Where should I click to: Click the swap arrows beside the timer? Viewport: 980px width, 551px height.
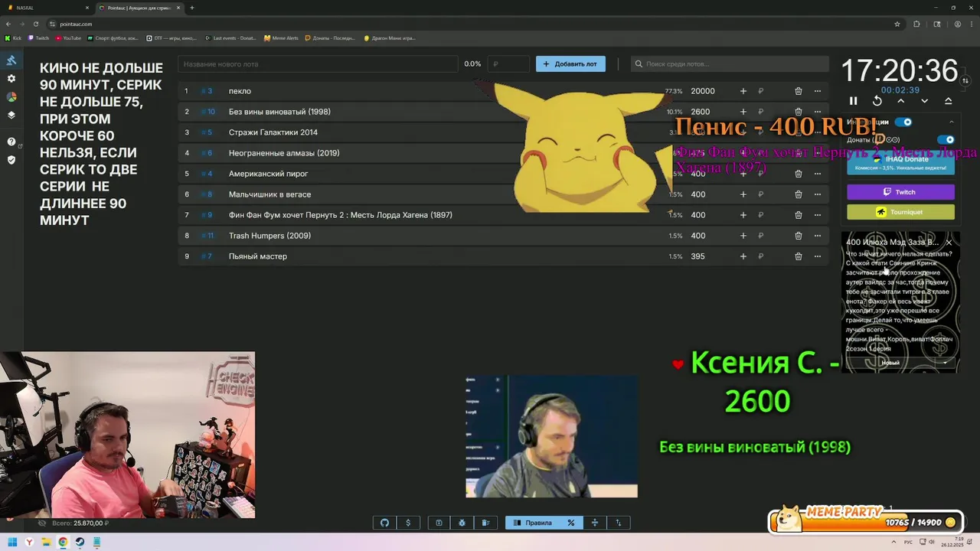tap(965, 80)
